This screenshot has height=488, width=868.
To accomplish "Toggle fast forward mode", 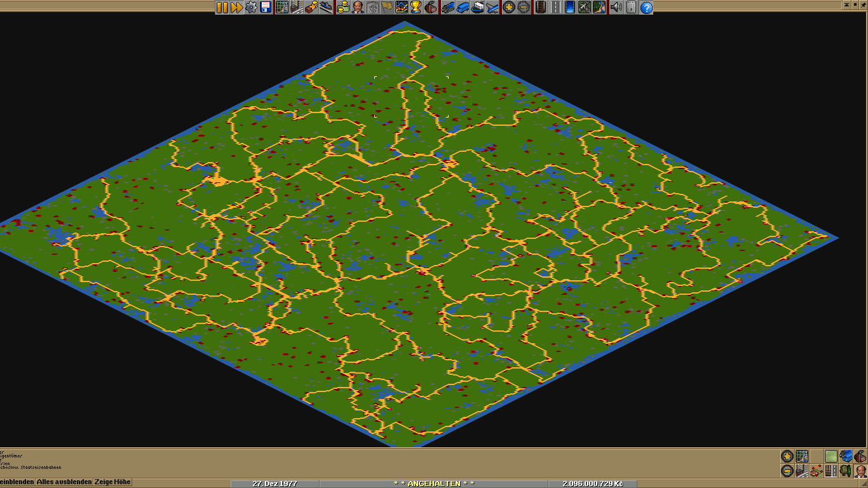I will coord(236,7).
